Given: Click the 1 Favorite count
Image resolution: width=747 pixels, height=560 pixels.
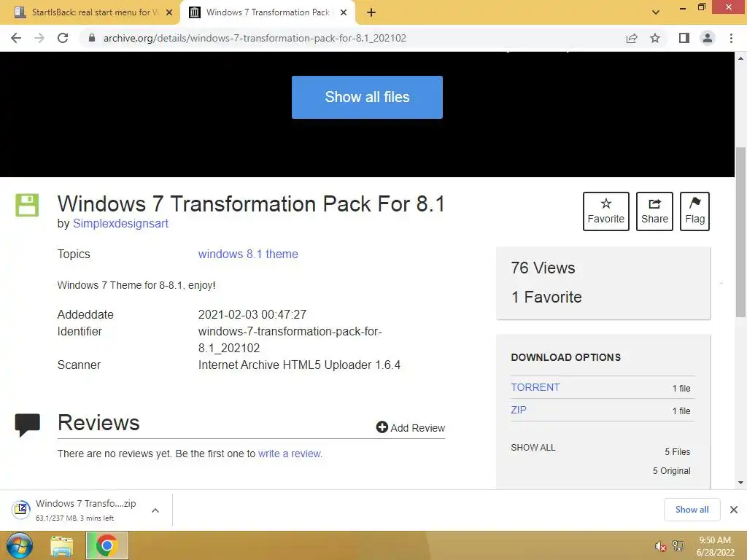Looking at the screenshot, I should tap(546, 297).
